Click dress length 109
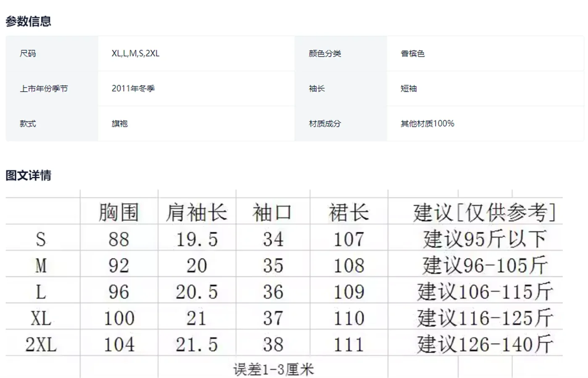Screen dimensions: 588x378 coord(349,292)
